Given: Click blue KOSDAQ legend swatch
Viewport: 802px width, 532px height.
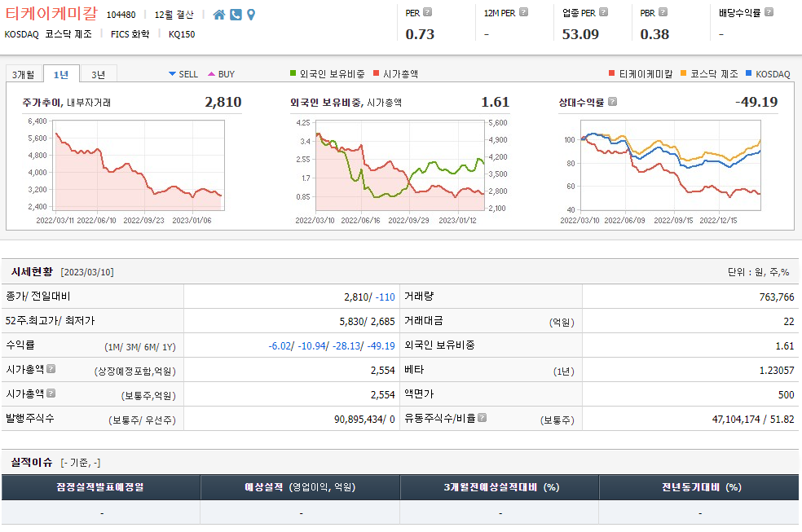Looking at the screenshot, I should click(x=749, y=73).
